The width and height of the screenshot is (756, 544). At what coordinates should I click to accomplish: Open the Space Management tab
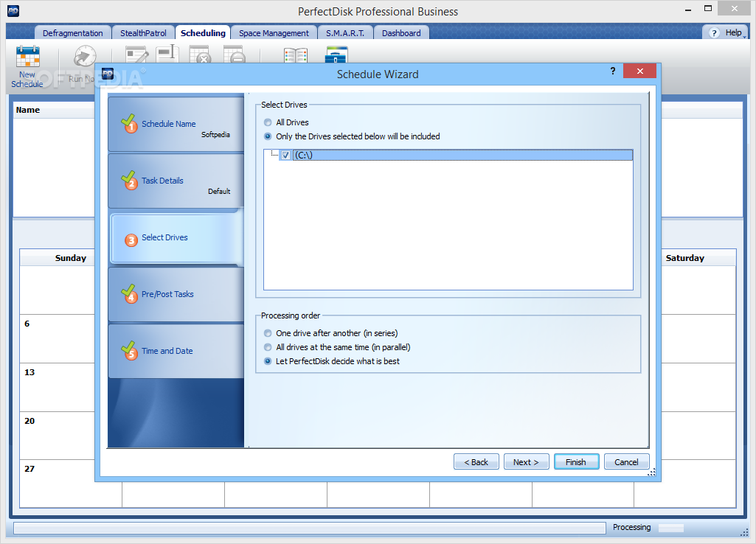274,32
